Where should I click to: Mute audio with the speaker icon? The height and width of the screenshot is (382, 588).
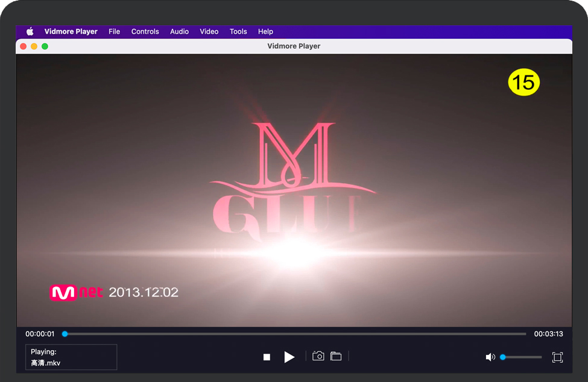(x=490, y=357)
